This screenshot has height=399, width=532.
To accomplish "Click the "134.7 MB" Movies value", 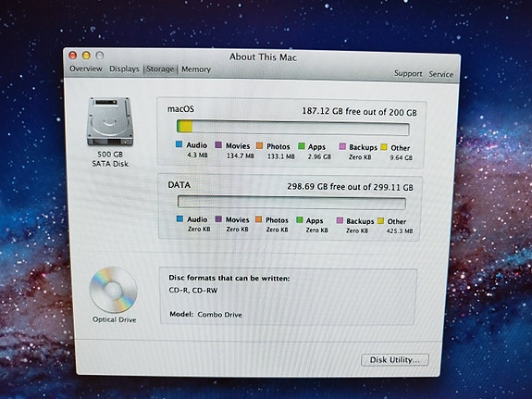I will pyautogui.click(x=241, y=156).
